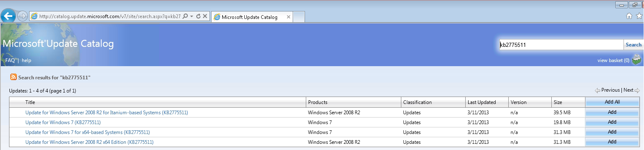
Task: Open Update for Windows 7 (KB2775511) link
Action: (x=63, y=122)
